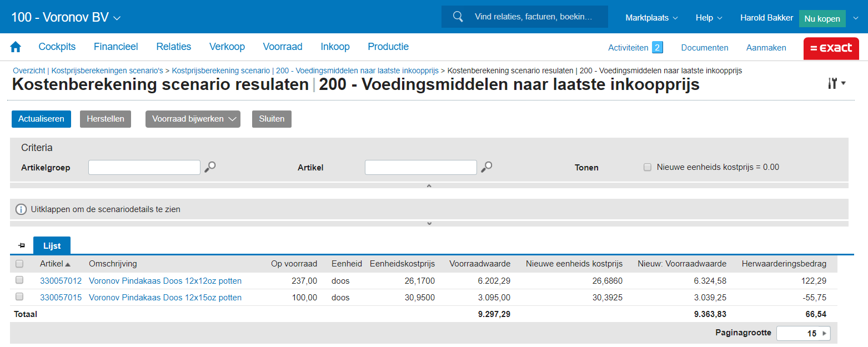Image resolution: width=868 pixels, height=347 pixels.
Task: Click the revaluation amount 122,29
Action: click(x=812, y=281)
